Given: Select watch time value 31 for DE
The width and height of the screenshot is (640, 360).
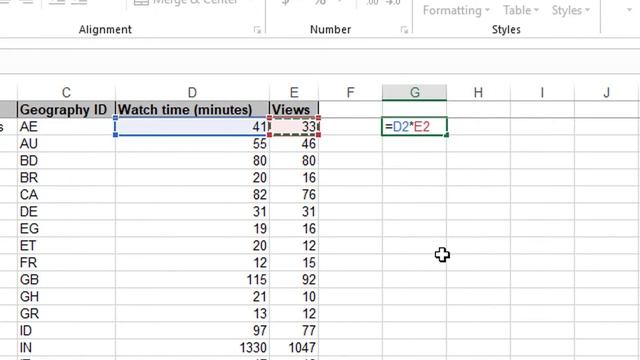Looking at the screenshot, I should tap(192, 211).
